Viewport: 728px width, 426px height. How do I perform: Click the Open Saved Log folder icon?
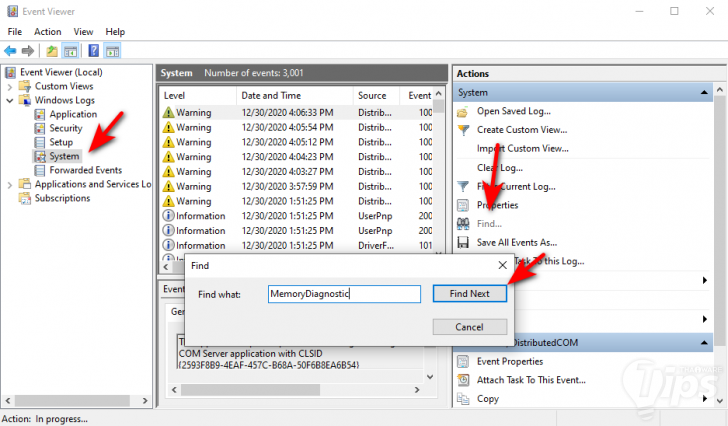pyautogui.click(x=462, y=112)
